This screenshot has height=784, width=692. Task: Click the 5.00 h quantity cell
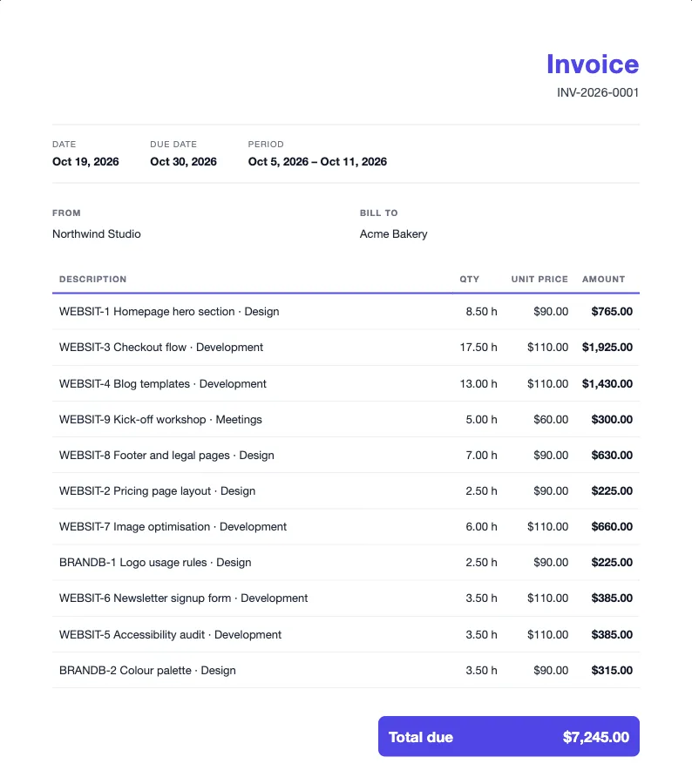[x=481, y=420]
